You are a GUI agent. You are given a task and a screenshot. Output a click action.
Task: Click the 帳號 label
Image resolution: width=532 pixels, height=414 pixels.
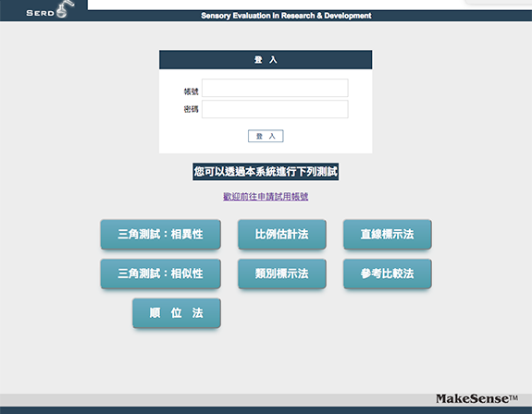pyautogui.click(x=191, y=91)
